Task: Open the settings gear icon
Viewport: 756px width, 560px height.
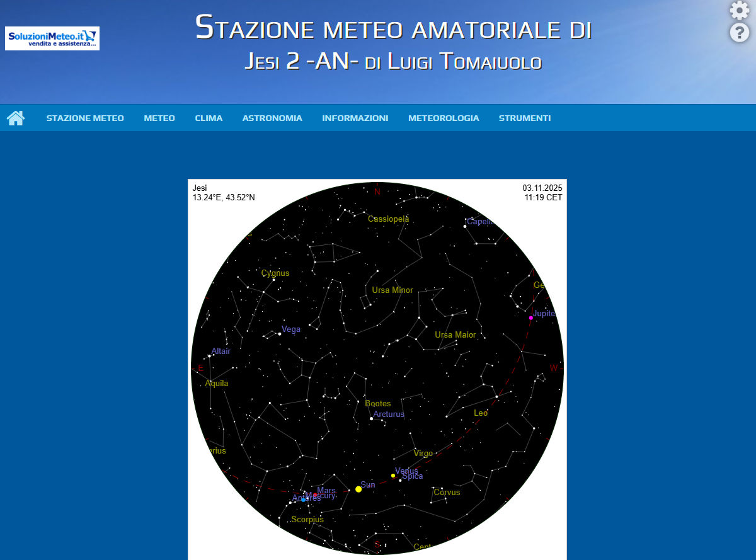Action: [739, 11]
